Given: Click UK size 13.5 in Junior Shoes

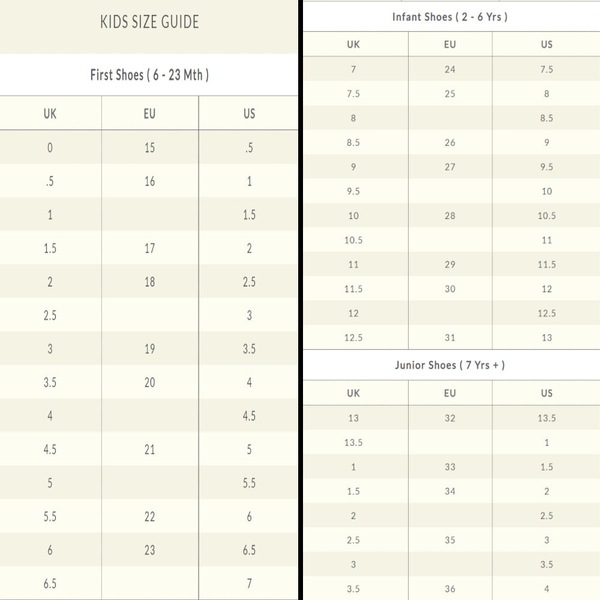Looking at the screenshot, I should click(353, 443).
